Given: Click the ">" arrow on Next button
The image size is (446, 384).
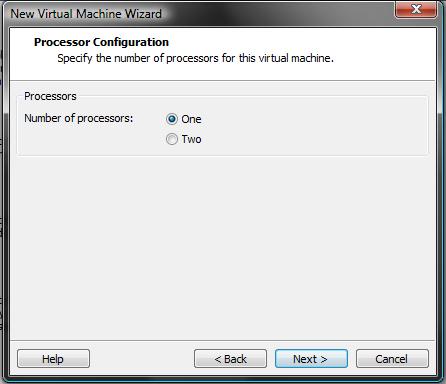Looking at the screenshot, I should pos(324,359).
